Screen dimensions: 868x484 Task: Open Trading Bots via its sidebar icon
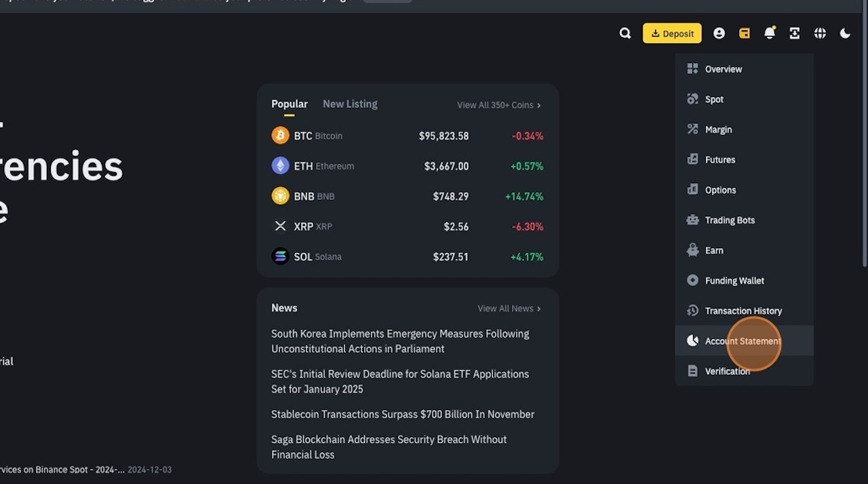pyautogui.click(x=692, y=220)
